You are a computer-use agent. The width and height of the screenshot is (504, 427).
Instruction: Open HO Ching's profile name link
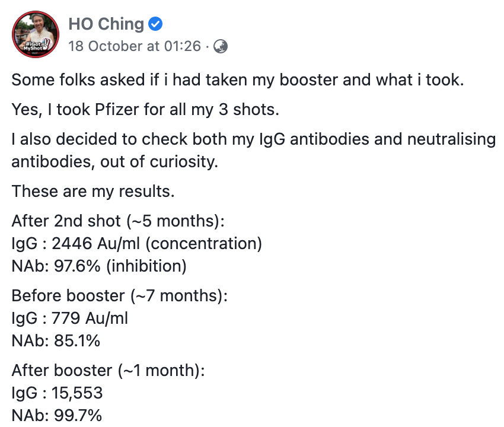(x=106, y=24)
